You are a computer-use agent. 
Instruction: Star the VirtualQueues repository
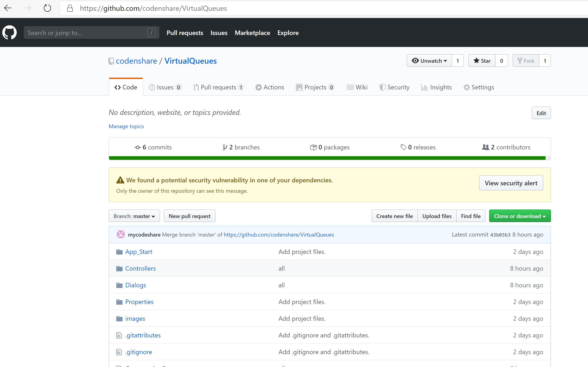[x=482, y=61]
